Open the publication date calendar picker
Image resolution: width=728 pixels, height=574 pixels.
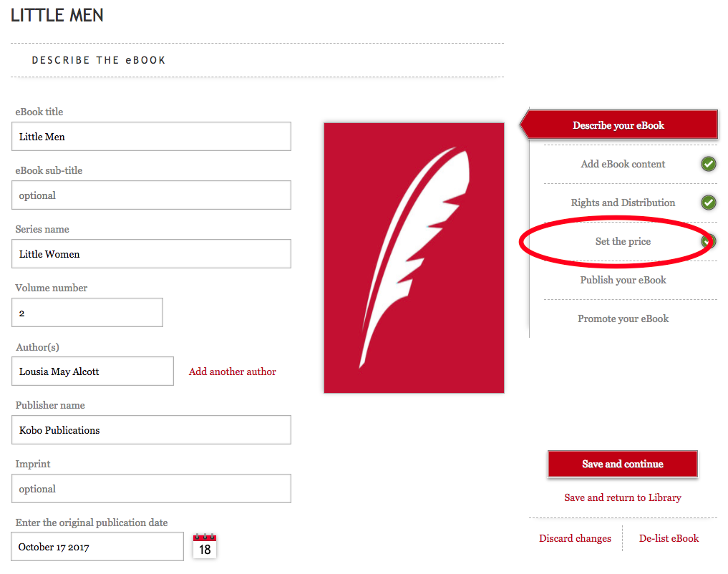pyautogui.click(x=205, y=546)
